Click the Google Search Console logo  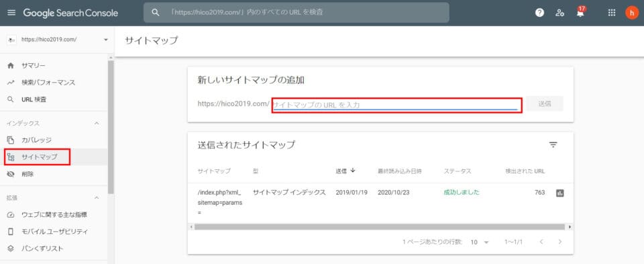[x=70, y=13]
